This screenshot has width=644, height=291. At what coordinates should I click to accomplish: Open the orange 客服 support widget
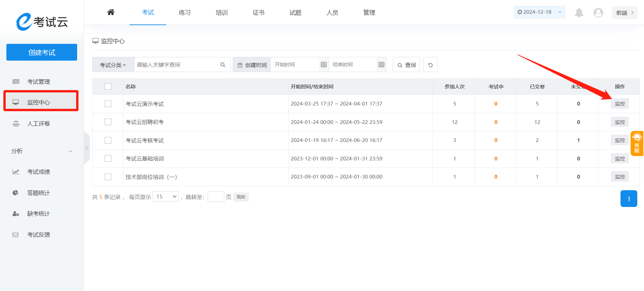point(637,143)
